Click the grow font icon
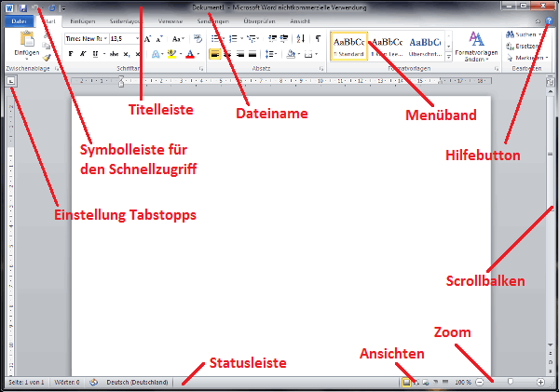Viewport: 559px width, 392px height. [x=147, y=39]
